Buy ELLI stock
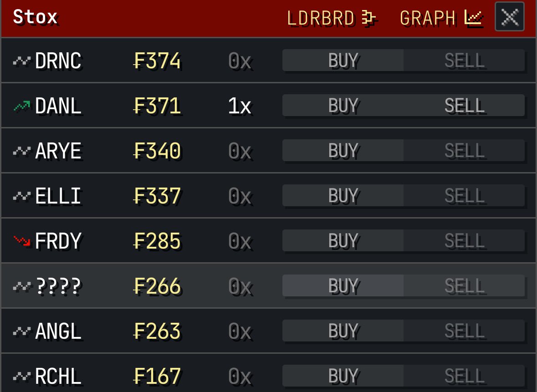Image resolution: width=537 pixels, height=392 pixels. click(x=343, y=195)
